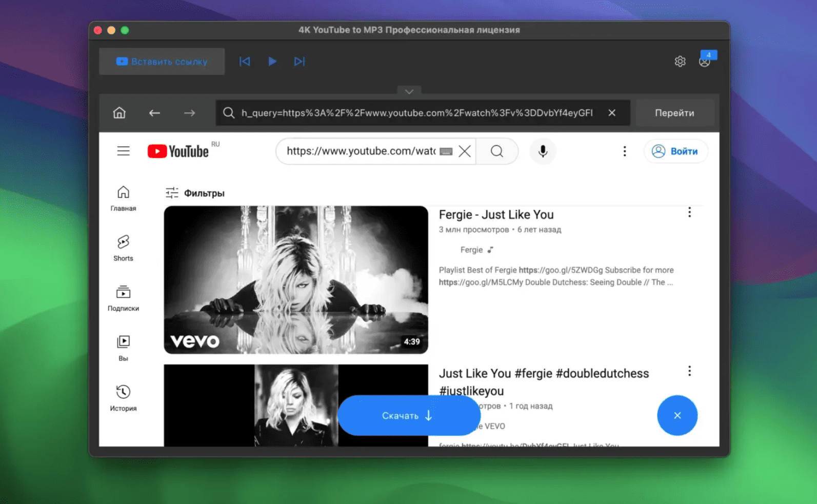
Task: Open options menu for #doubledutchess video
Action: (689, 371)
